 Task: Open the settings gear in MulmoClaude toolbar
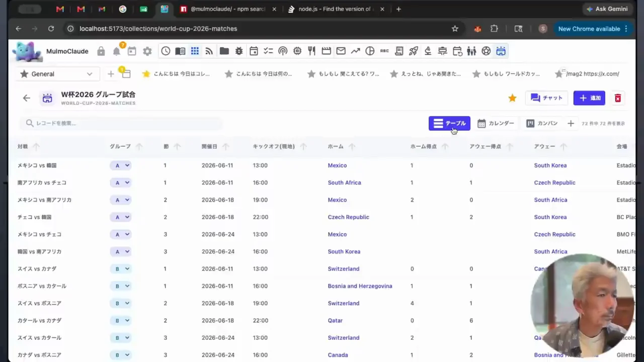147,51
